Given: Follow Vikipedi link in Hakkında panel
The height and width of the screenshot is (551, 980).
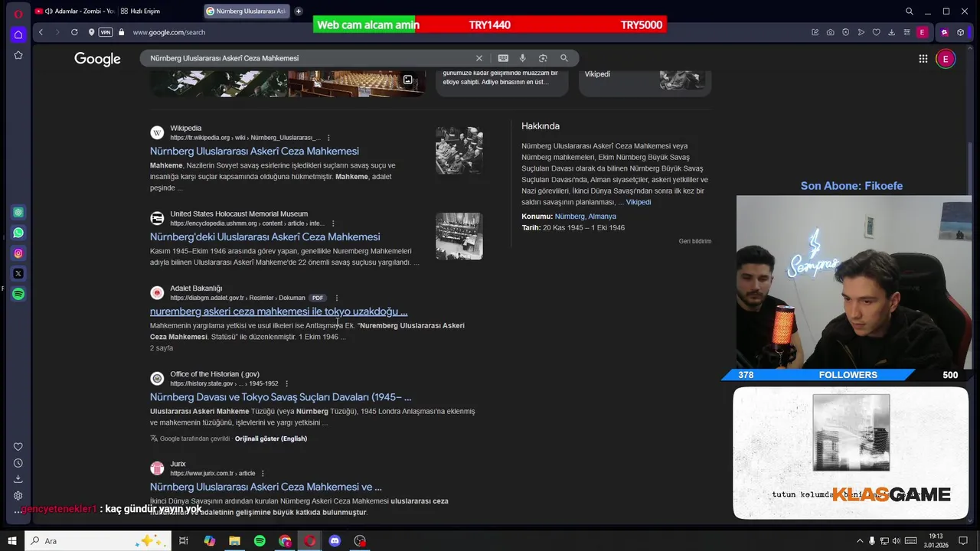Looking at the screenshot, I should point(639,202).
